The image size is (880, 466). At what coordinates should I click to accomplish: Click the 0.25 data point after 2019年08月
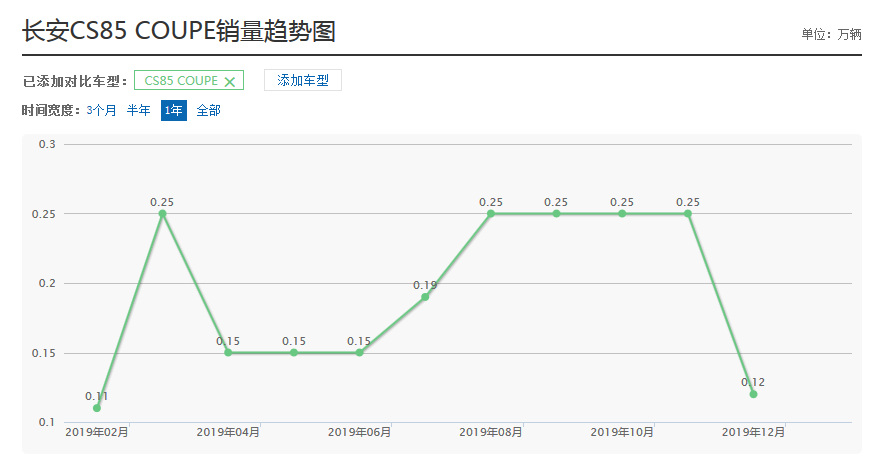tap(557, 213)
